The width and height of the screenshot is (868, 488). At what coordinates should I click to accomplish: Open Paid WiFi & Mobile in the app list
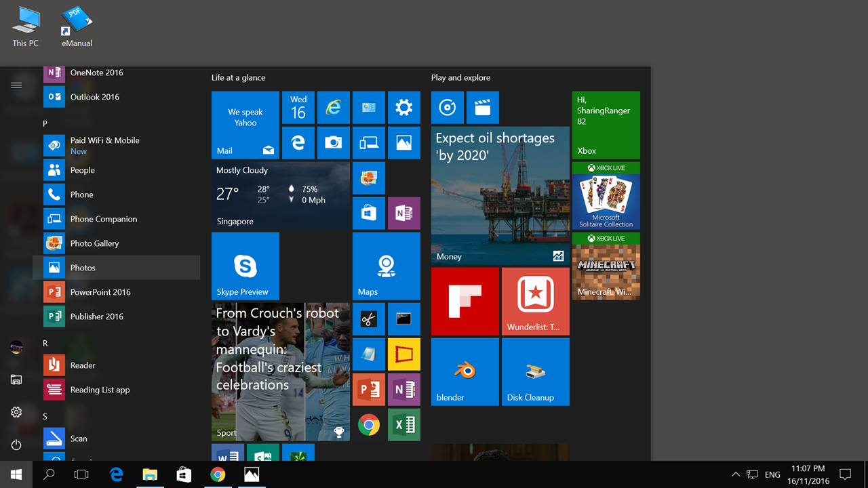(117, 146)
